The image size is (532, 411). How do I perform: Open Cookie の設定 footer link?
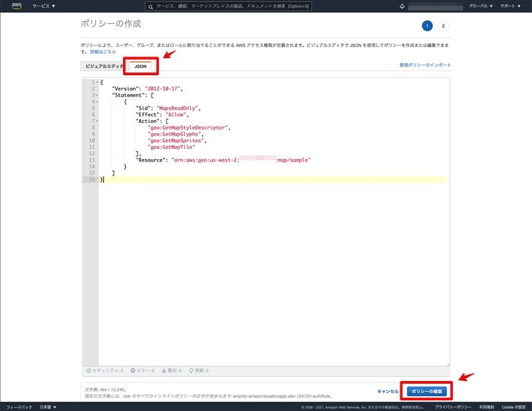tap(513, 407)
